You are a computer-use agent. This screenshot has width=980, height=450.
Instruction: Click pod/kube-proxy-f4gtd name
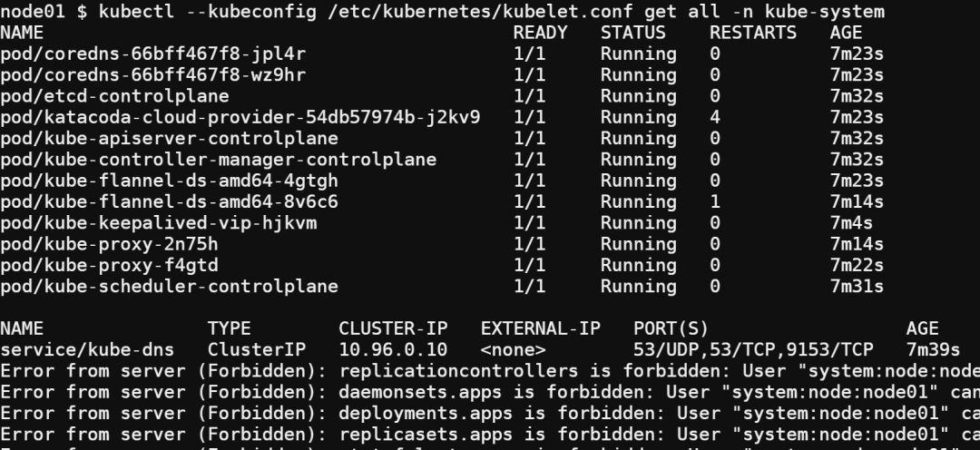pos(110,265)
